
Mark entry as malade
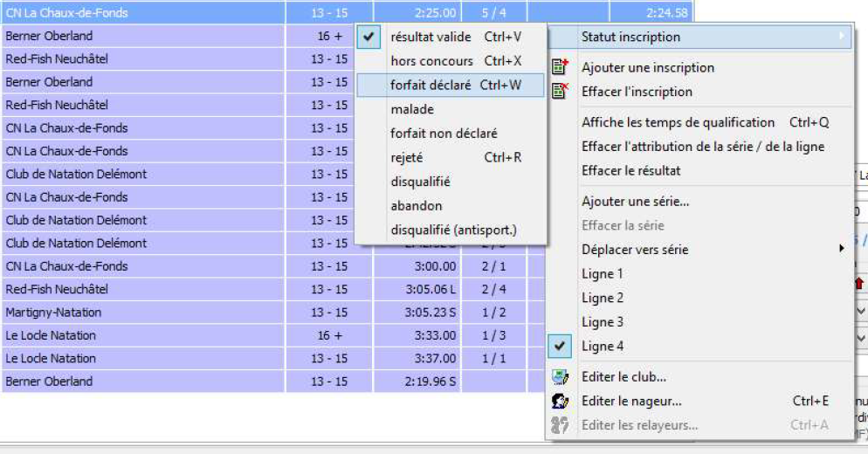412,109
